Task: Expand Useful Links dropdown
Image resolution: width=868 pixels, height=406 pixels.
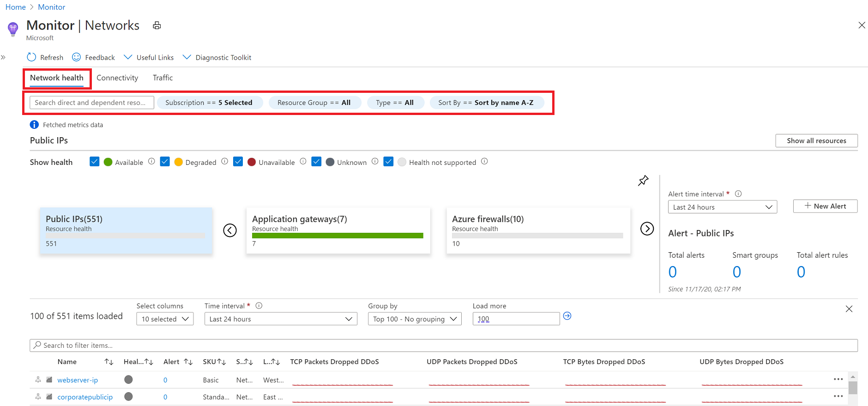Action: click(149, 57)
